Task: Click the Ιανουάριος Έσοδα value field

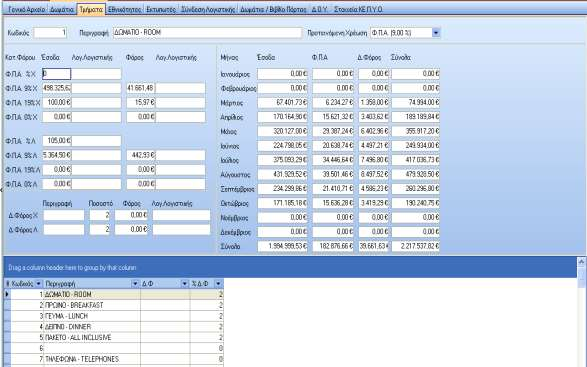Action: [282, 74]
